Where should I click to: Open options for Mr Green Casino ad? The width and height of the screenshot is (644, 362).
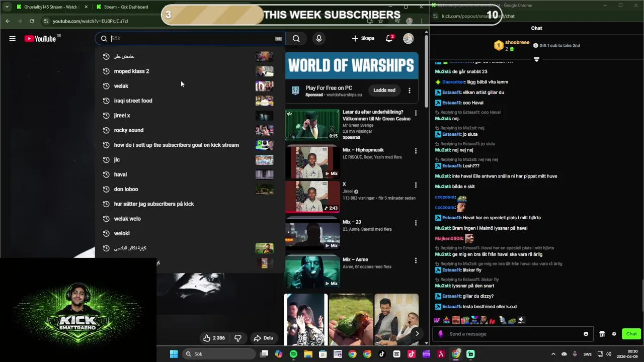[416, 113]
